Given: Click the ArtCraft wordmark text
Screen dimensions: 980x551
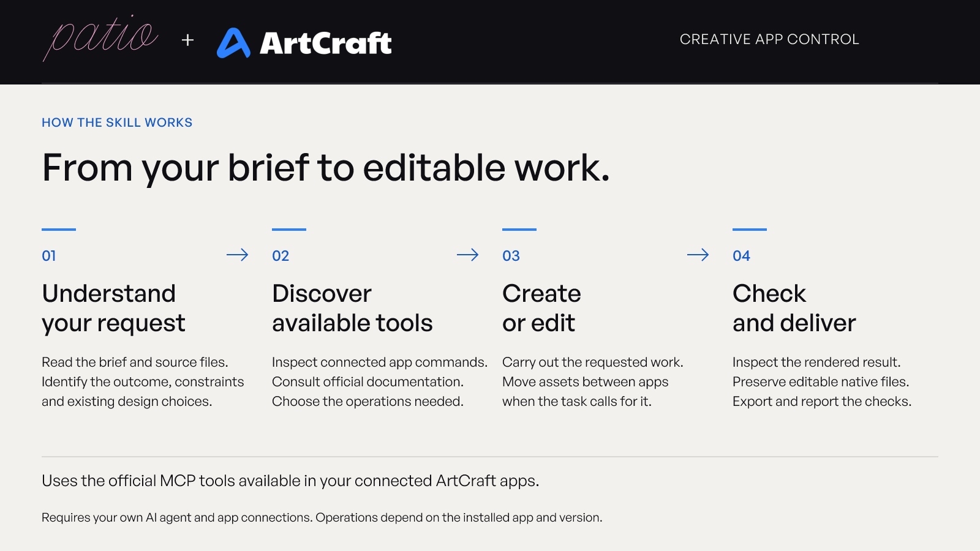Looking at the screenshot, I should [326, 43].
